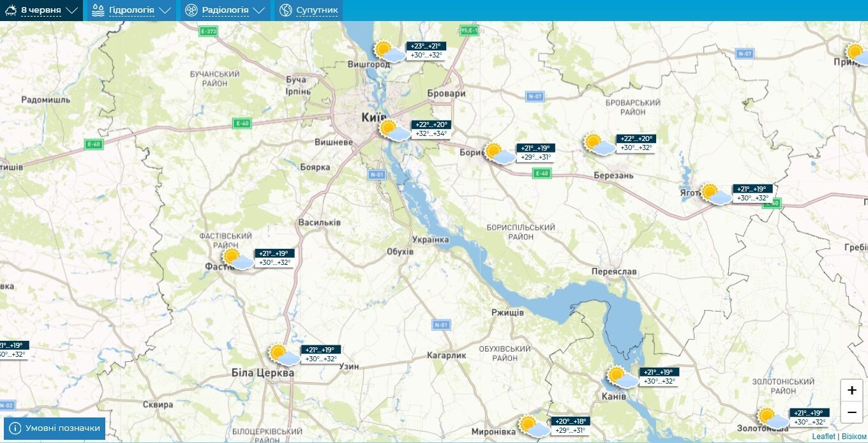Viewport: 868px width, 443px height.
Task: Click the radiation icon for Радіологія
Action: [x=191, y=10]
